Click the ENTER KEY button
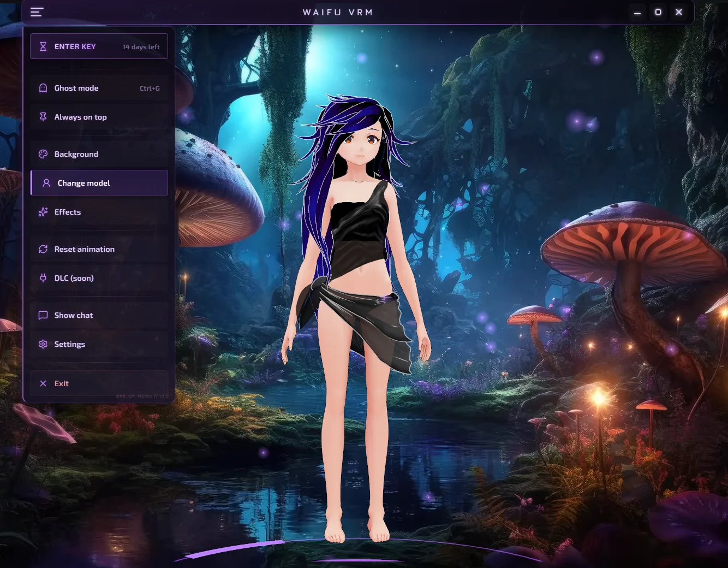The width and height of the screenshot is (728, 568). (x=98, y=46)
